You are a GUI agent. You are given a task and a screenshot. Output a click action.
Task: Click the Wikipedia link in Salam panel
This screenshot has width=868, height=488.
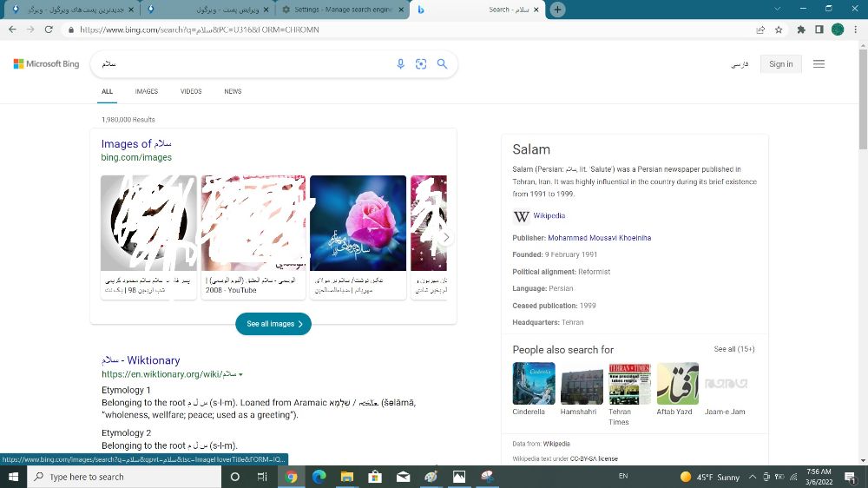point(549,215)
